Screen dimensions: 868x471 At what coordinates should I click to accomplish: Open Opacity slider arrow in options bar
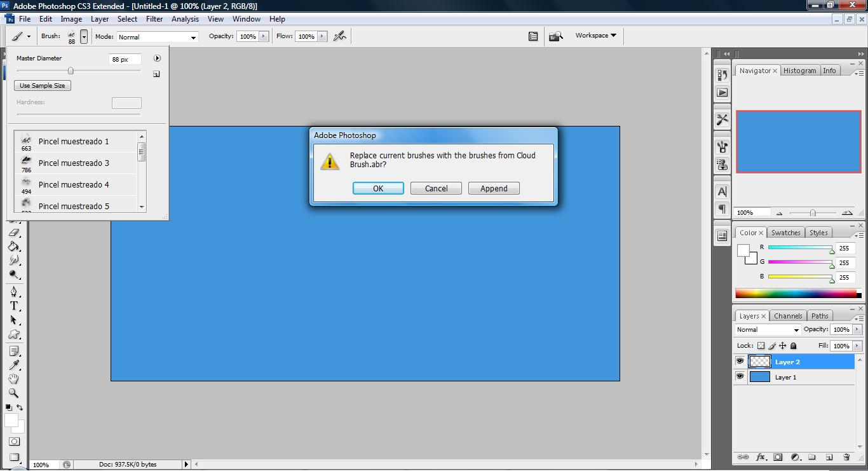click(x=263, y=36)
